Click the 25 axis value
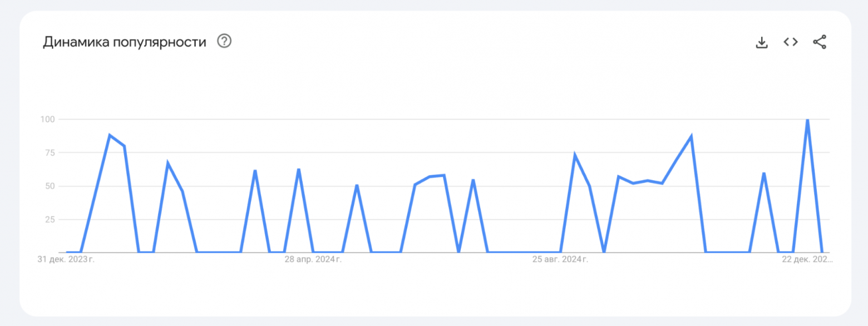This screenshot has width=868, height=326. coord(51,220)
